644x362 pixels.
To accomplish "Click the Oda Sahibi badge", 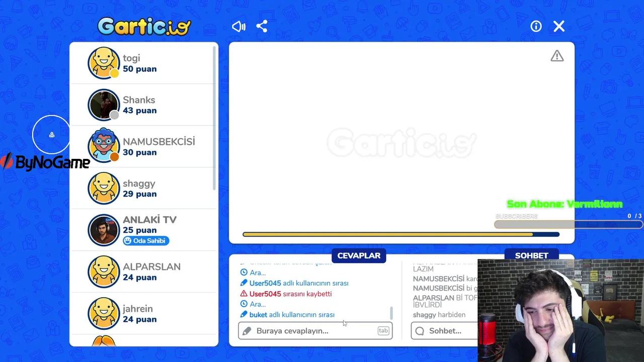I will click(146, 241).
